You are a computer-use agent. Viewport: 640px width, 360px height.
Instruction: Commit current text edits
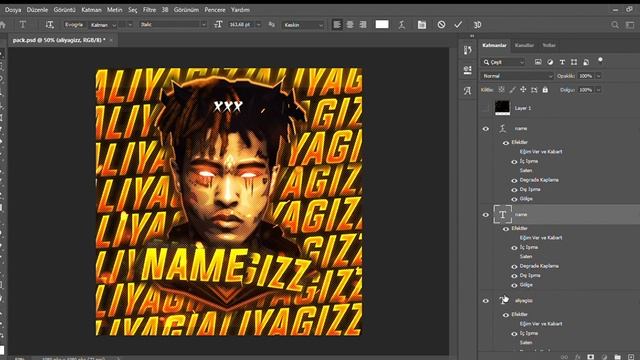click(x=458, y=24)
